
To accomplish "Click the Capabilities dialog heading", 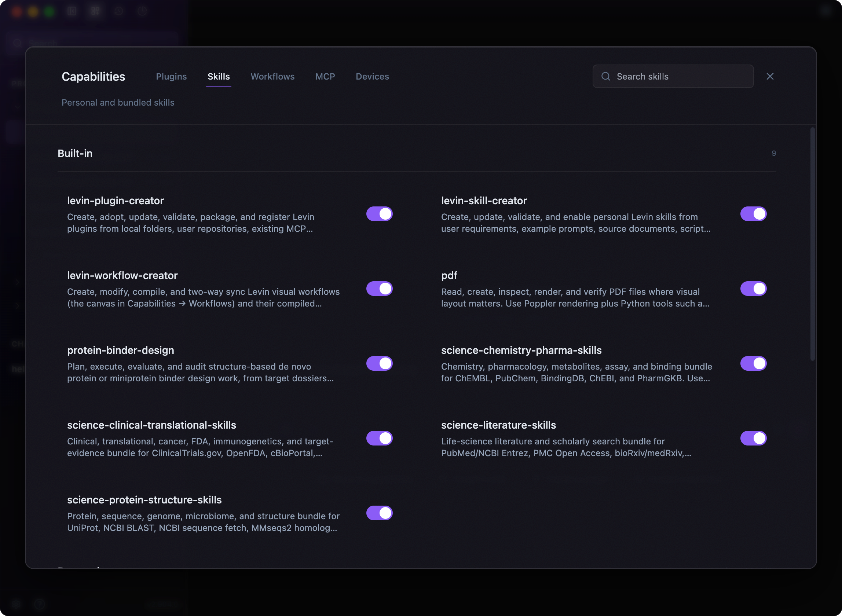I will (93, 76).
